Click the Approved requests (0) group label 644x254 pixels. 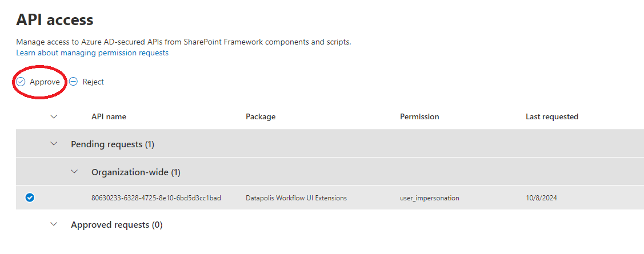point(117,225)
